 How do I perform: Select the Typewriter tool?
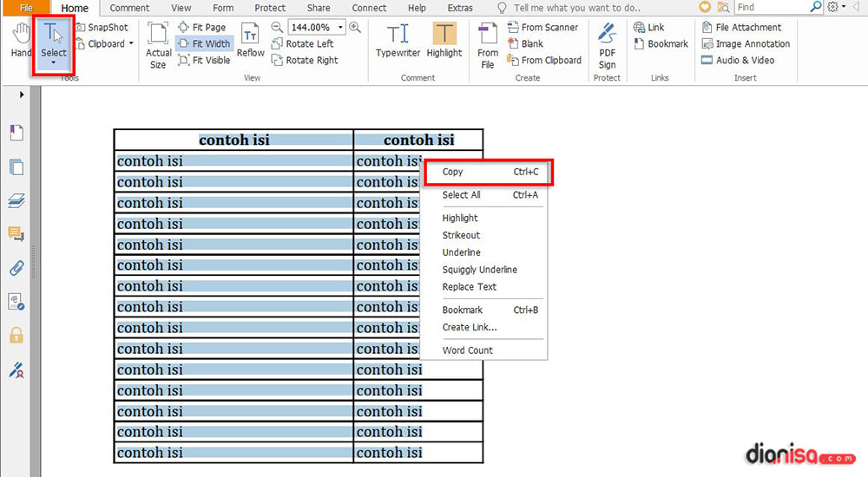click(398, 41)
